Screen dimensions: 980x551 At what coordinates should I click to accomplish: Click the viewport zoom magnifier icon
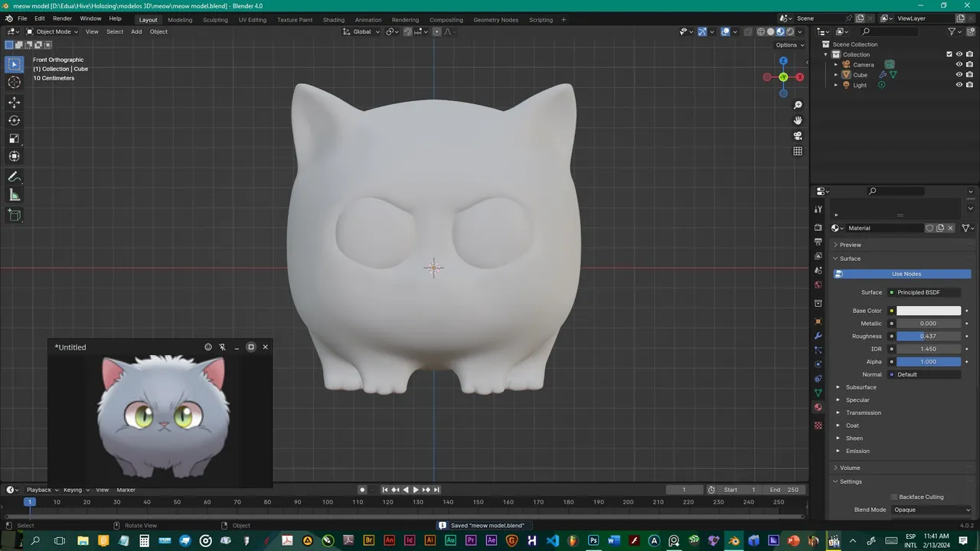pyautogui.click(x=798, y=105)
